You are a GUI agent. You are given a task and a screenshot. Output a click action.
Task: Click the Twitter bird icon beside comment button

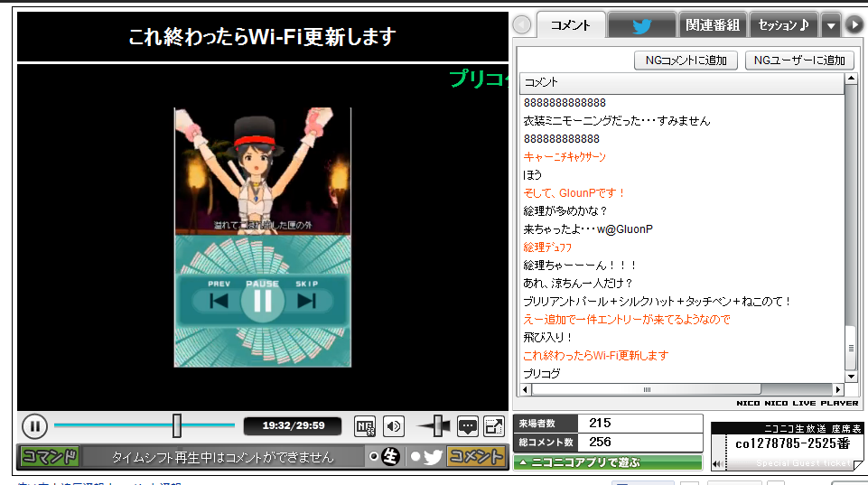(433, 457)
